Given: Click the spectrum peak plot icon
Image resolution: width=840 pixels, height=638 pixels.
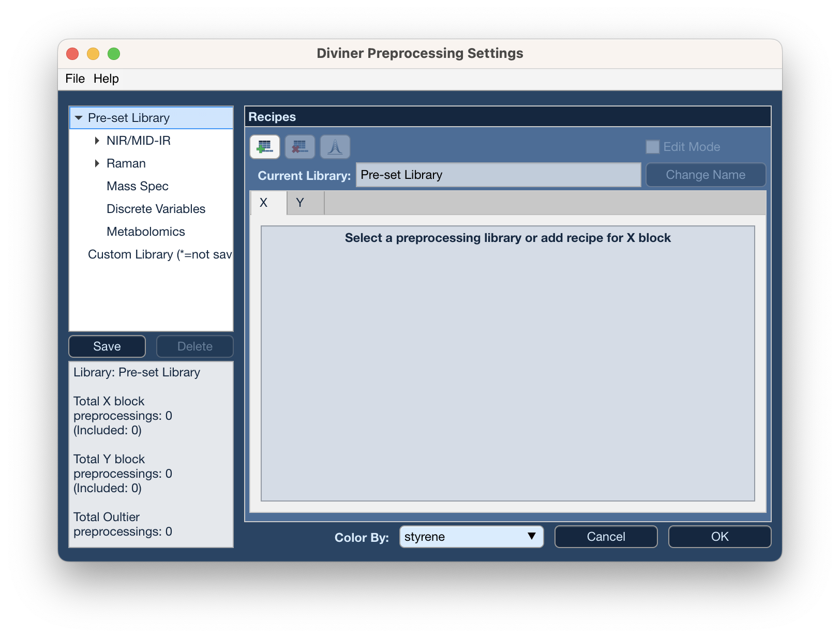Looking at the screenshot, I should [335, 147].
